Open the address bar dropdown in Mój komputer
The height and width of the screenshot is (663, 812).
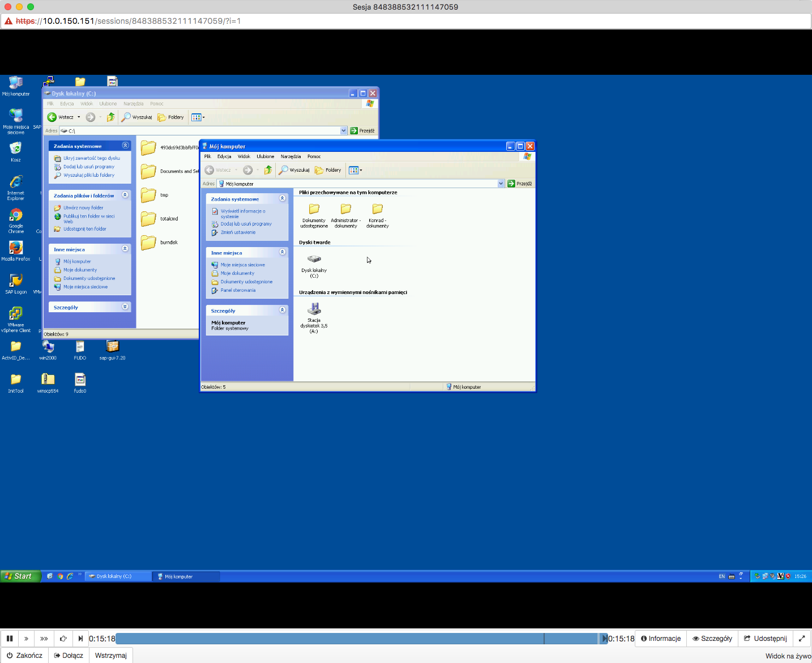501,184
